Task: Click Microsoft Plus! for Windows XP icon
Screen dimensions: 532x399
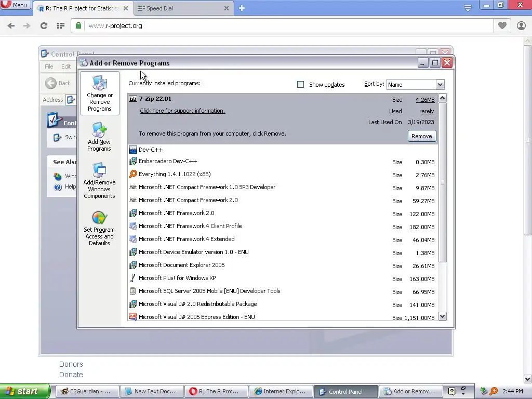Action: coord(133,278)
